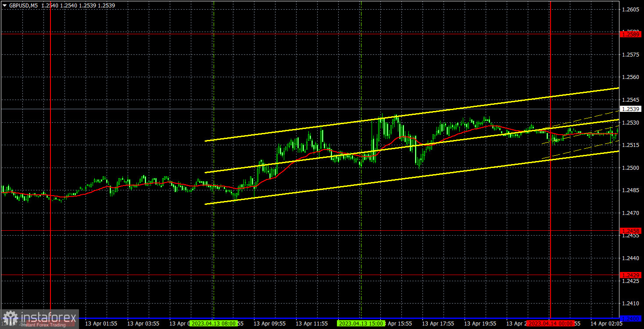
Task: Click the 13 Apr 19:55 time axis label
Action: click(x=480, y=324)
